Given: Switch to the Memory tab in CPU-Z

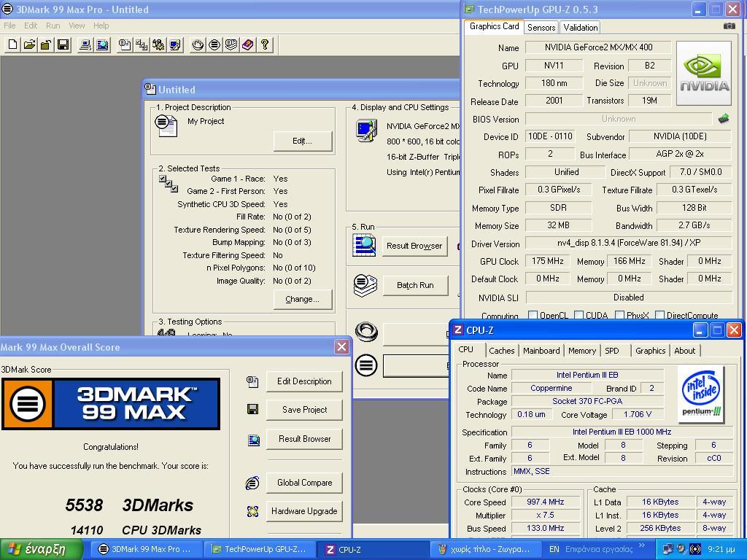Looking at the screenshot, I should coord(581,351).
